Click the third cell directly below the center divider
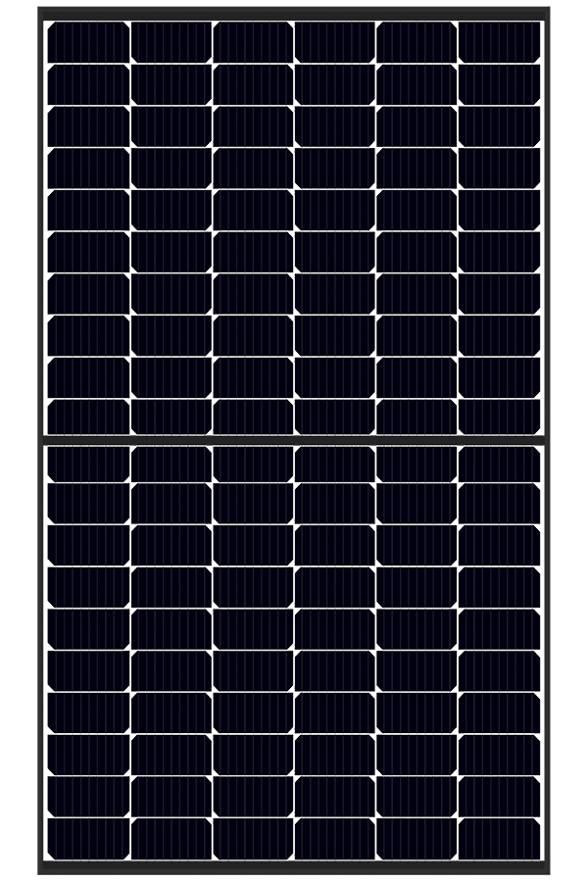The image size is (588, 882). tap(253, 465)
